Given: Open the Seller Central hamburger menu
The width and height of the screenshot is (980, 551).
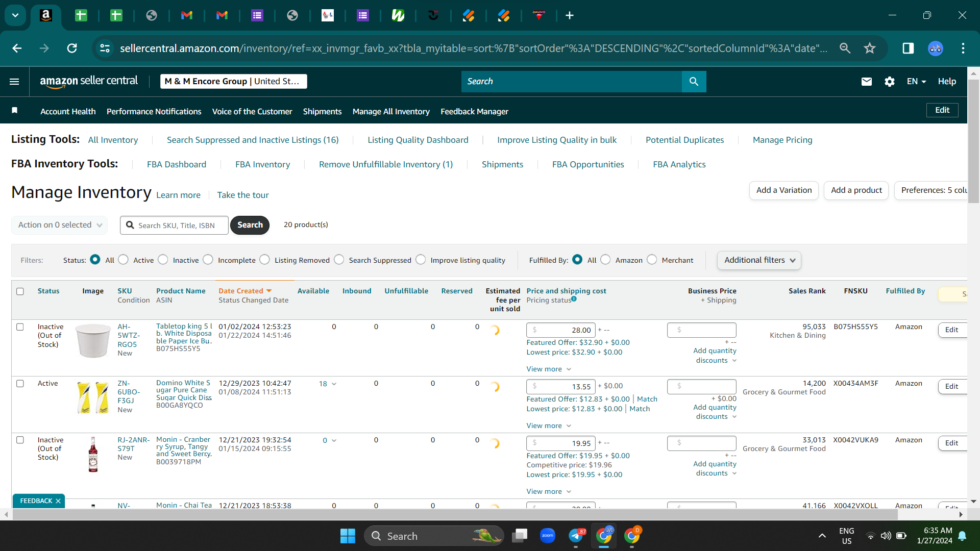Looking at the screenshot, I should coord(14,82).
